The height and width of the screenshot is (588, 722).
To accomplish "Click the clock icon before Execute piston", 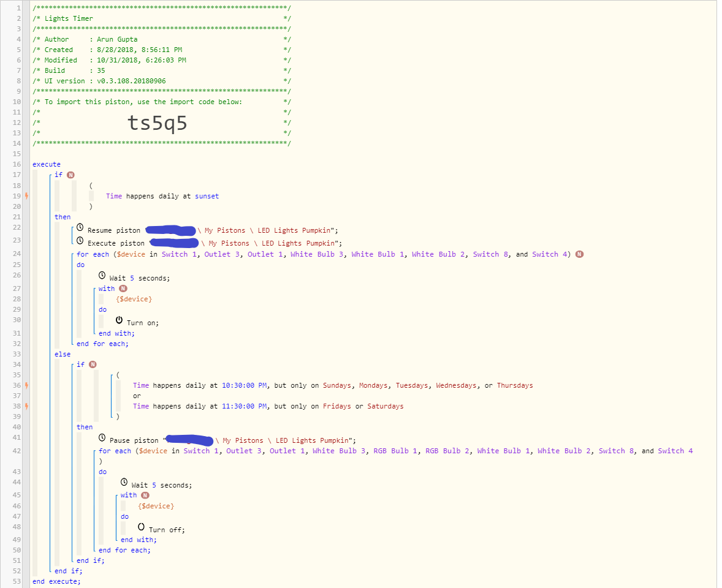I will [x=80, y=240].
